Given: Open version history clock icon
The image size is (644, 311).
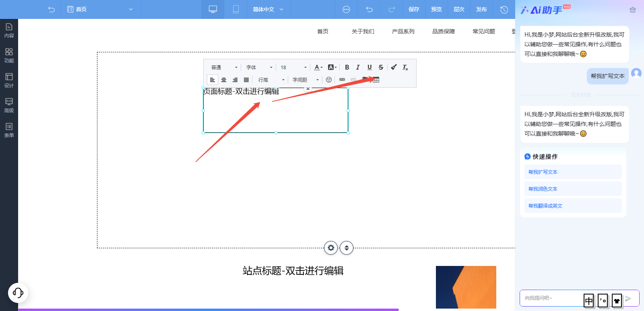Looking at the screenshot, I should (x=504, y=9).
